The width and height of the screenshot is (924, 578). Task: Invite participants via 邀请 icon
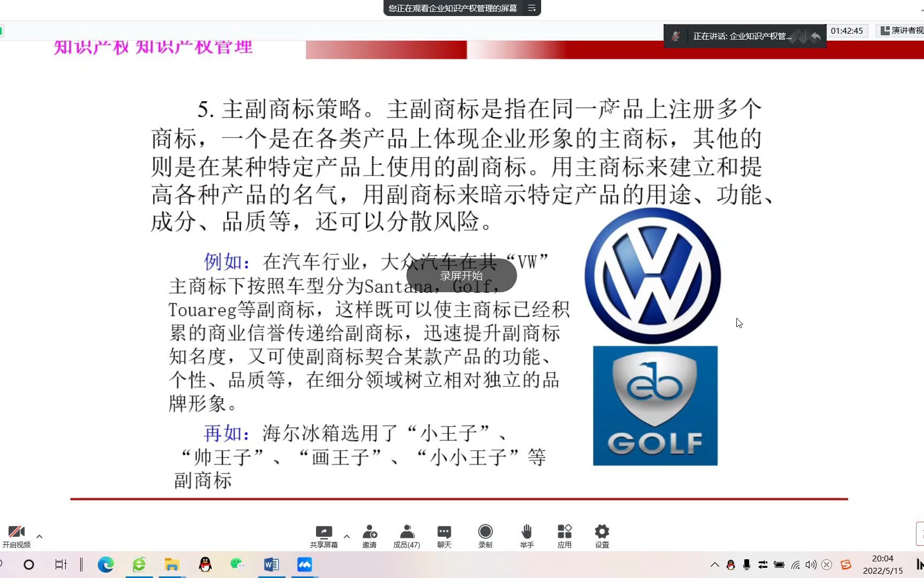(369, 537)
